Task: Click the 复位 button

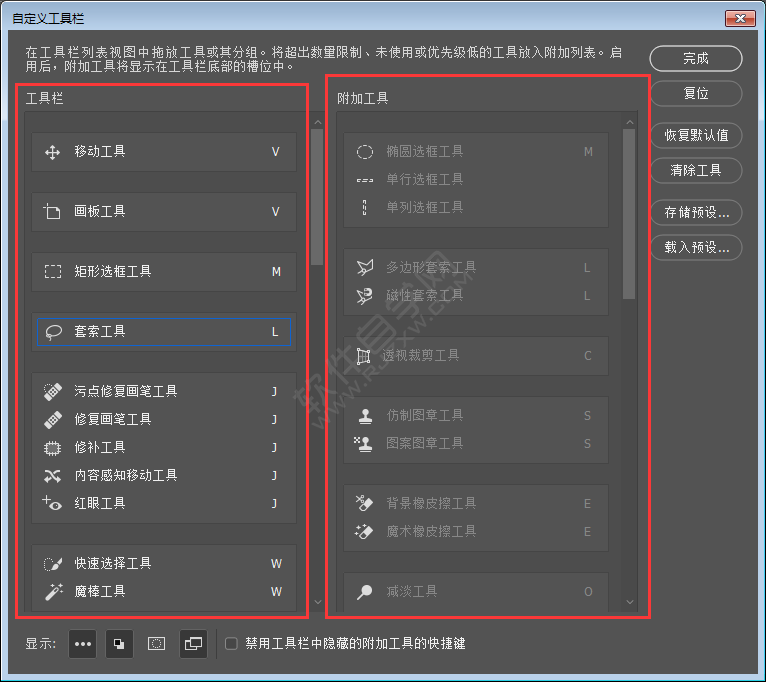Action: tap(696, 93)
